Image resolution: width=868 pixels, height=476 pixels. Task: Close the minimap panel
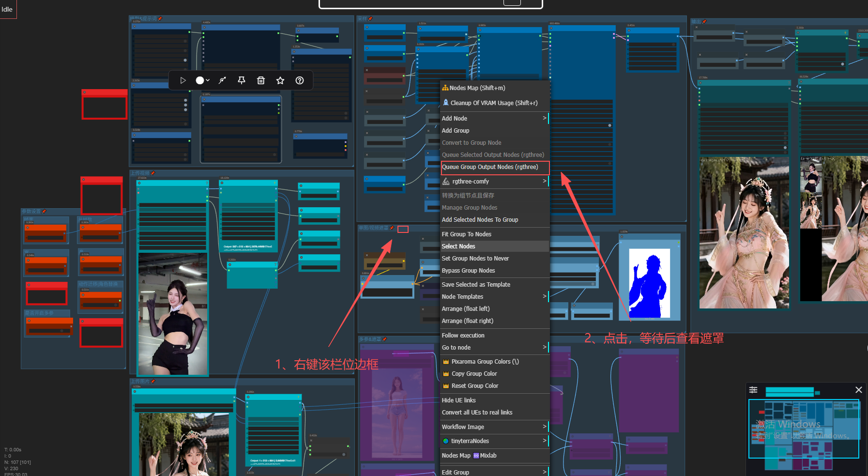point(859,390)
